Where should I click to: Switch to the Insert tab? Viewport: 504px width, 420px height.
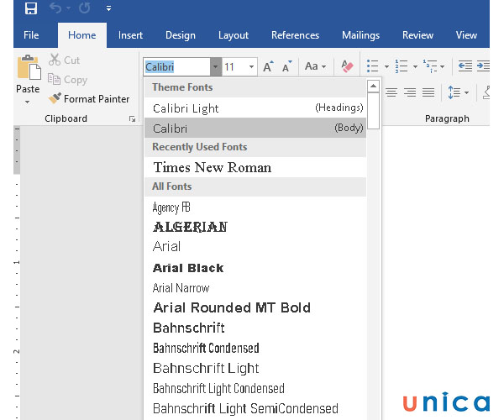[x=130, y=35]
